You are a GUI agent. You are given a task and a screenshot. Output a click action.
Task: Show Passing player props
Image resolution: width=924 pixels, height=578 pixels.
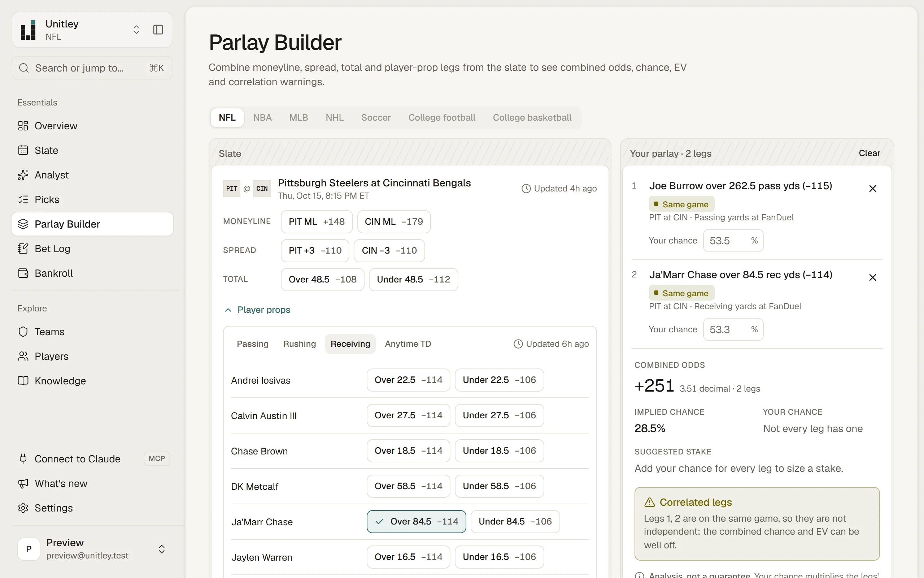coord(252,344)
